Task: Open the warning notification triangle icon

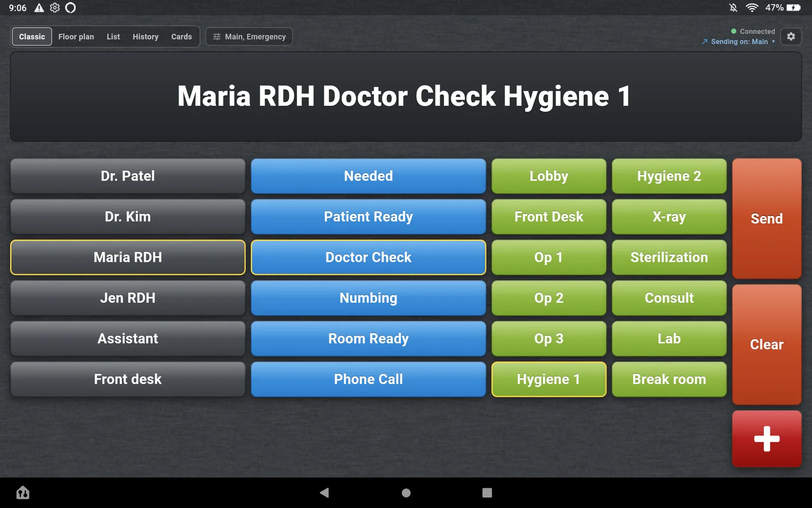Action: (39, 8)
